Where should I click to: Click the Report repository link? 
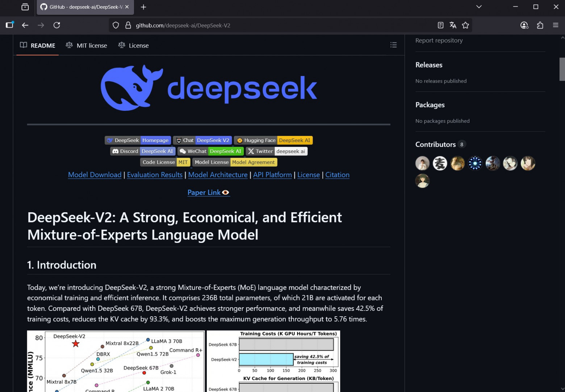pyautogui.click(x=439, y=40)
